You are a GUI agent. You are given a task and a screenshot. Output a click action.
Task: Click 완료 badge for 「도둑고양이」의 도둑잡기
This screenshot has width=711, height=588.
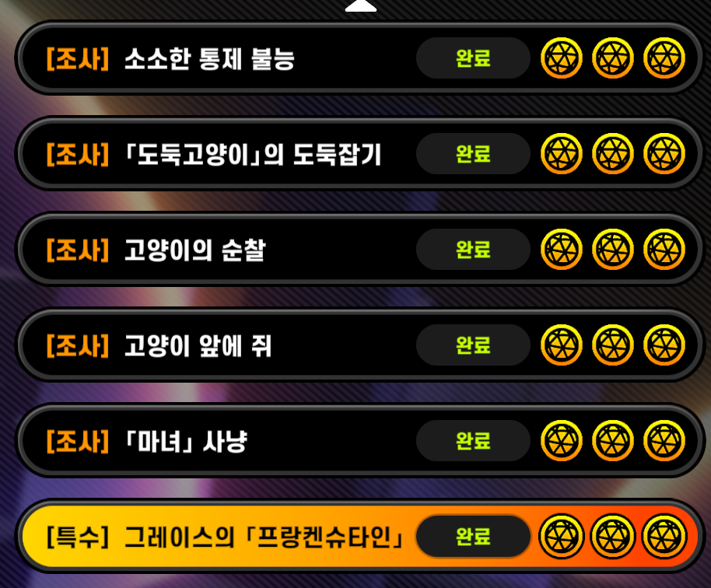pyautogui.click(x=473, y=154)
